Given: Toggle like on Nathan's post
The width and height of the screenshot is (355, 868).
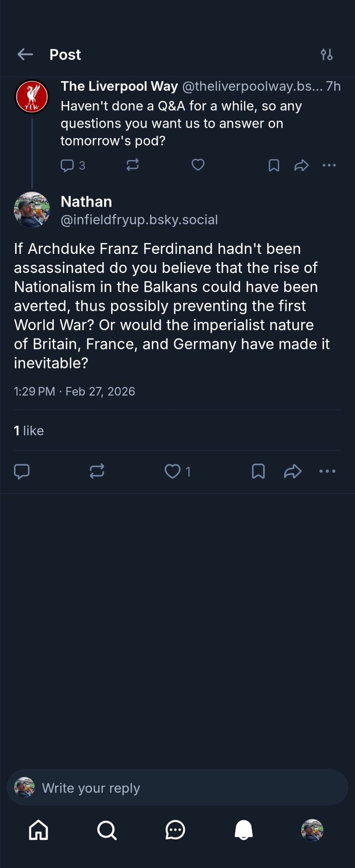Looking at the screenshot, I should [173, 471].
